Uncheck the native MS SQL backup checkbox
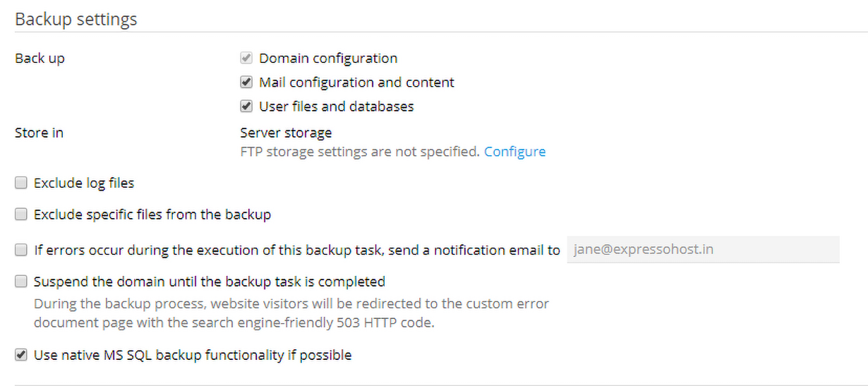The image size is (868, 386). (x=21, y=355)
